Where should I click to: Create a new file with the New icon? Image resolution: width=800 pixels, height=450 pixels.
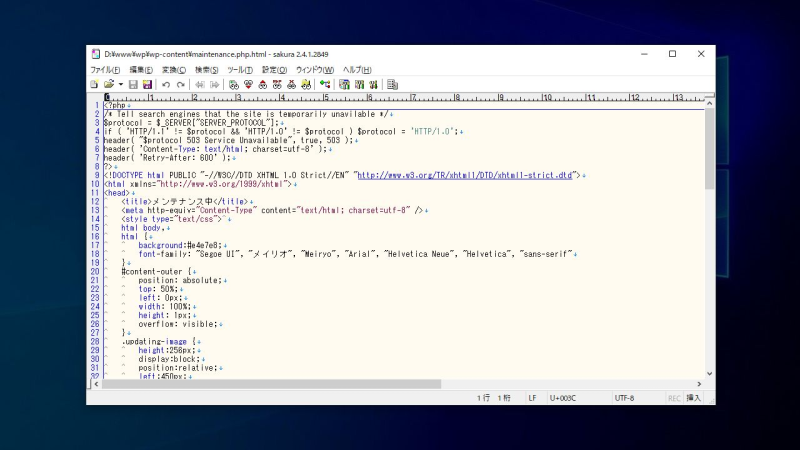pos(94,85)
